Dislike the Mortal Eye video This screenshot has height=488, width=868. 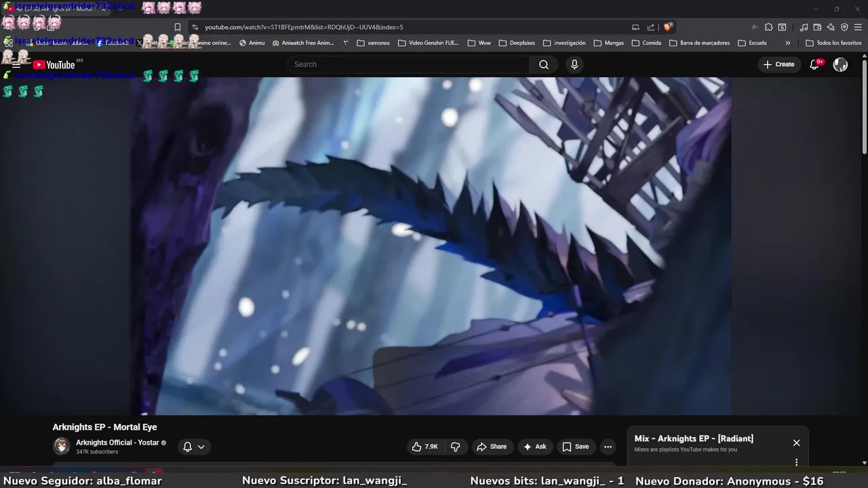click(x=456, y=447)
